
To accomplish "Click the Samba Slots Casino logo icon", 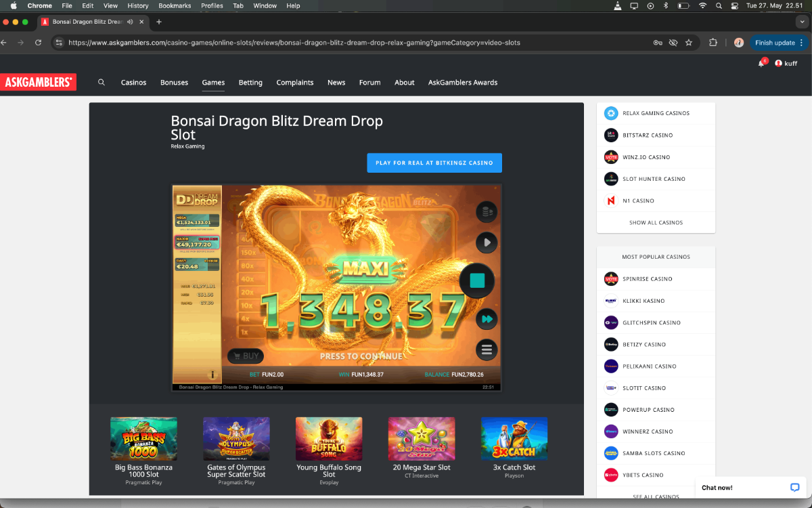I will (x=611, y=453).
